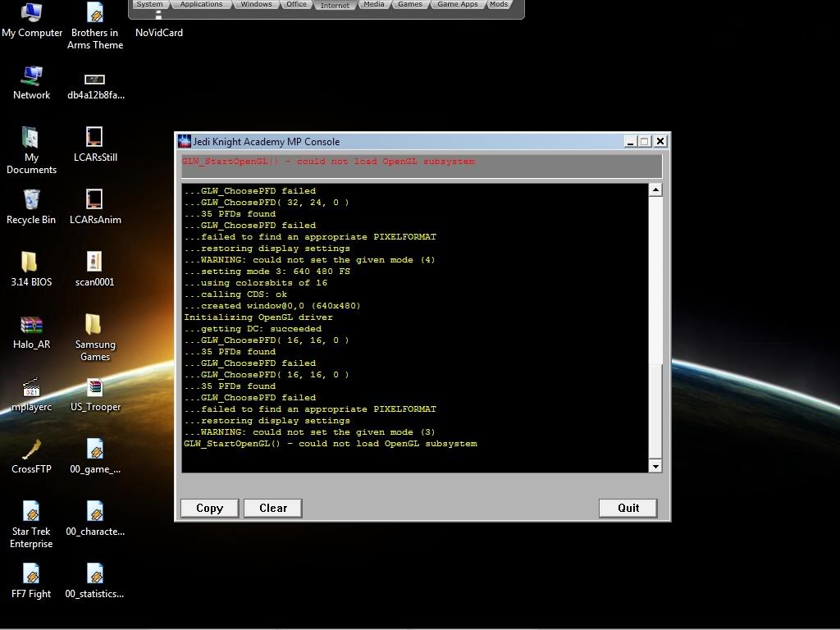Click the console scrollbar up arrow
840x630 pixels.
click(x=655, y=190)
